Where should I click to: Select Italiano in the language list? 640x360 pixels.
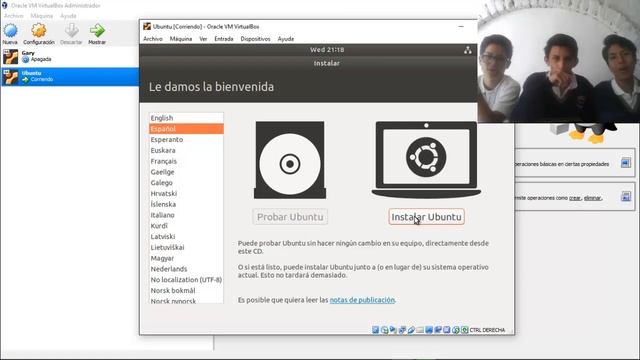[186, 215]
